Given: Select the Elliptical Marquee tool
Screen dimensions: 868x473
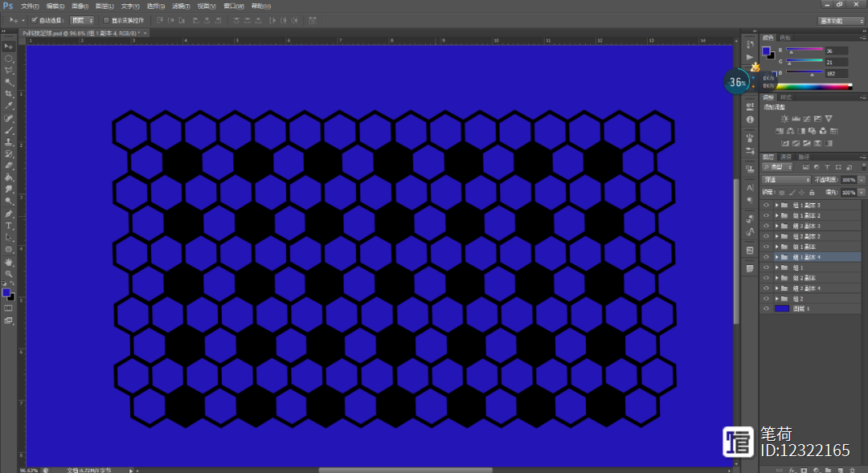Looking at the screenshot, I should point(9,59).
